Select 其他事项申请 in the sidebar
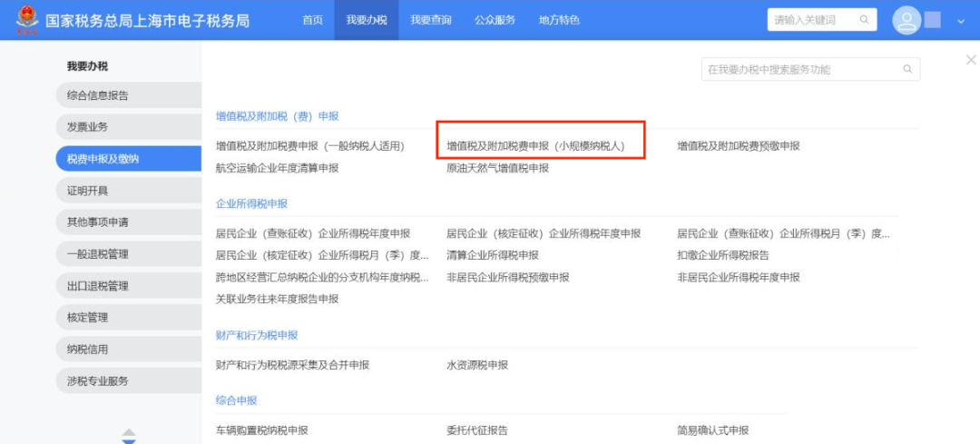 pyautogui.click(x=128, y=222)
